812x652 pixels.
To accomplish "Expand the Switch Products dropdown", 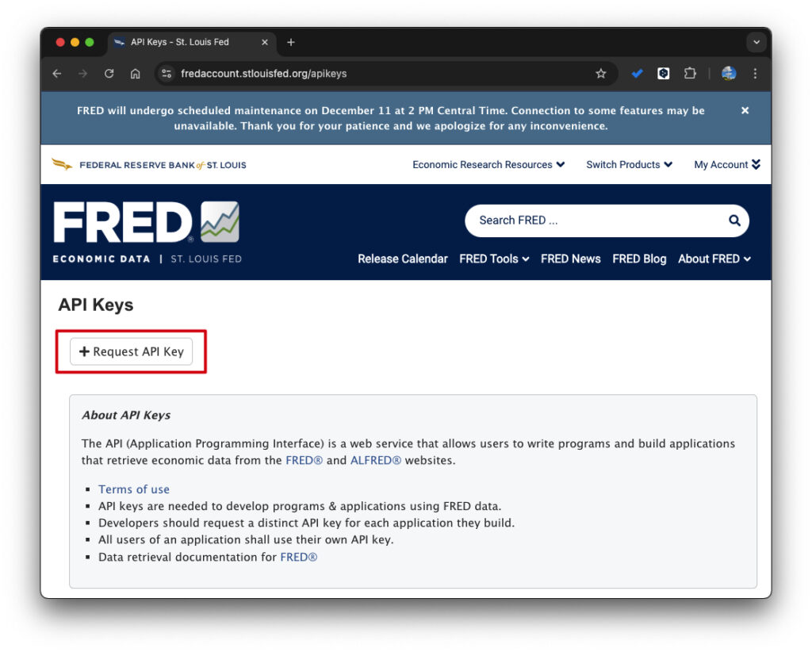I will [629, 165].
